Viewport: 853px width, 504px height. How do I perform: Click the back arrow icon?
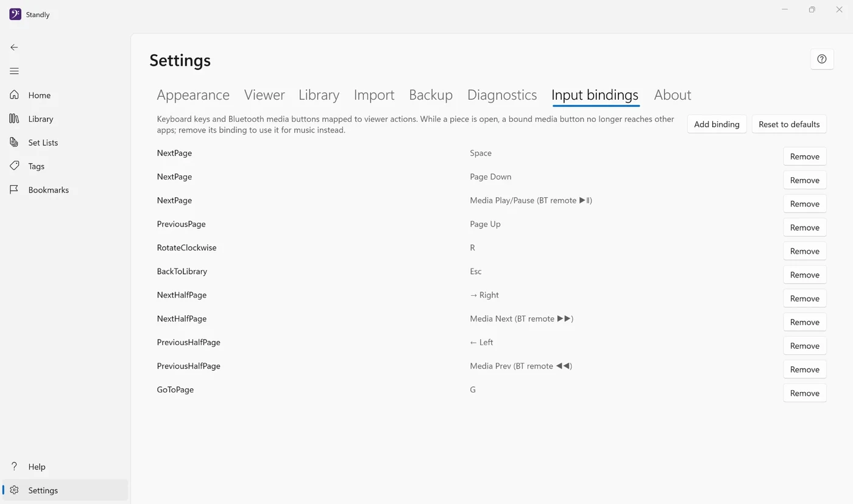point(14,47)
